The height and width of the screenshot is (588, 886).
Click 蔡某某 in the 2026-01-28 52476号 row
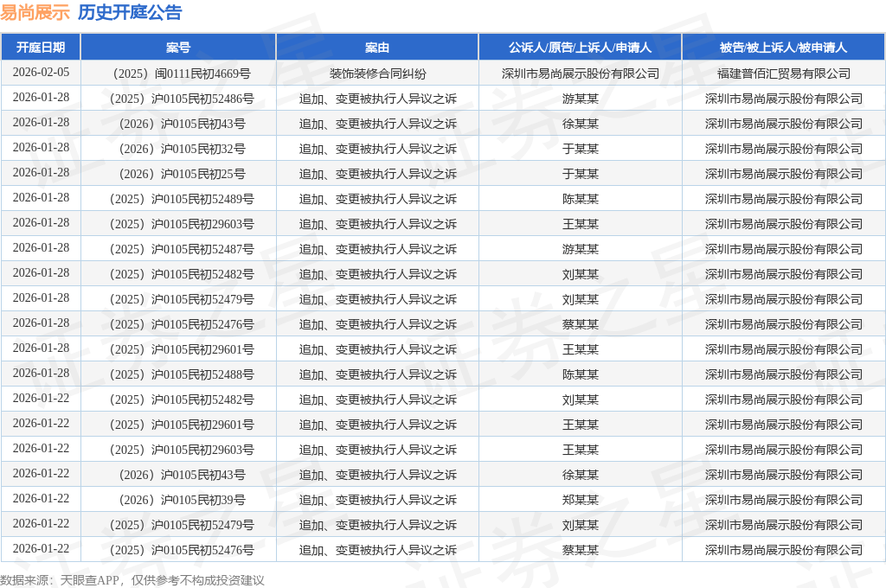click(581, 324)
